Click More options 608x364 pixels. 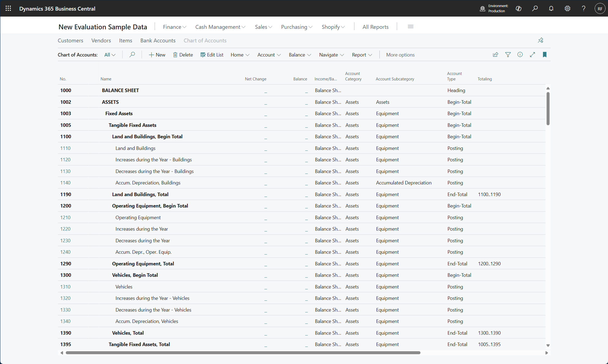pos(400,55)
